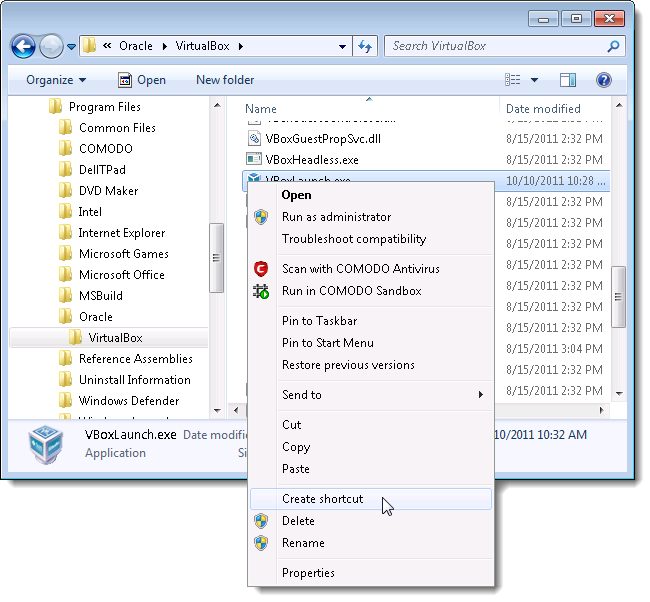Viewport: 650px width, 602px height.
Task: Select the DellTPad folder
Action: tap(102, 170)
